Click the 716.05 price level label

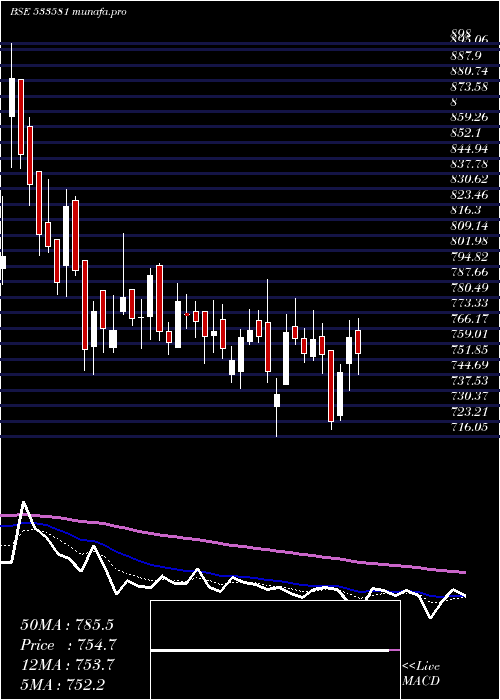pyautogui.click(x=469, y=427)
